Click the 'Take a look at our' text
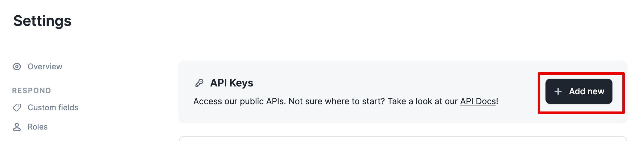The width and height of the screenshot is (644, 141). pyautogui.click(x=422, y=101)
